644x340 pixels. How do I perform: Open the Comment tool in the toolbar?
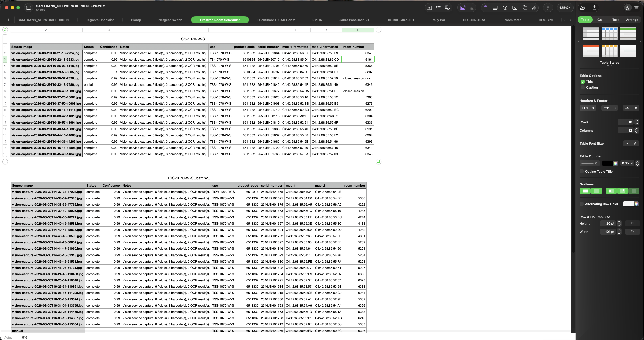[548, 8]
